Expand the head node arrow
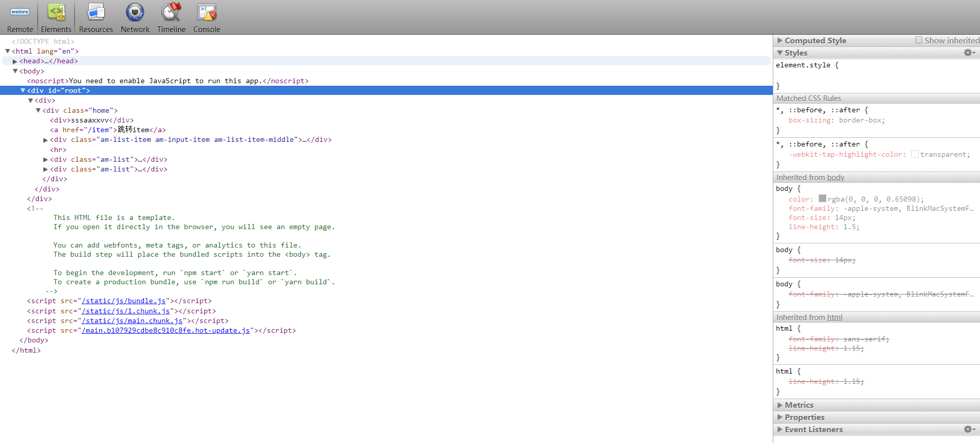This screenshot has height=443, width=980. coord(15,61)
